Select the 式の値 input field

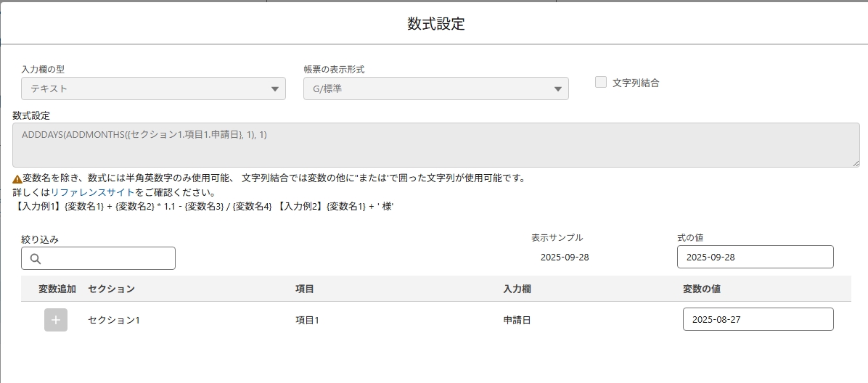pos(755,257)
